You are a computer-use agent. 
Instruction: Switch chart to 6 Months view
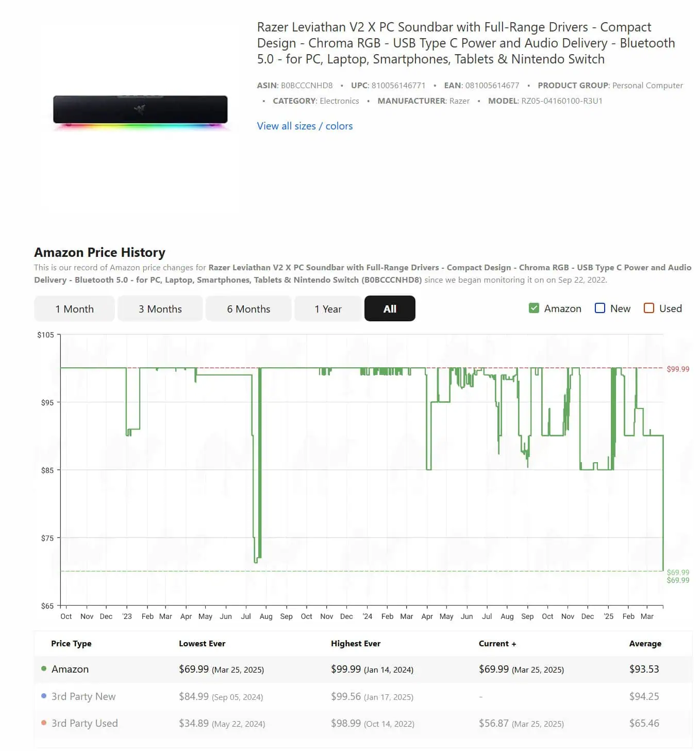(248, 308)
